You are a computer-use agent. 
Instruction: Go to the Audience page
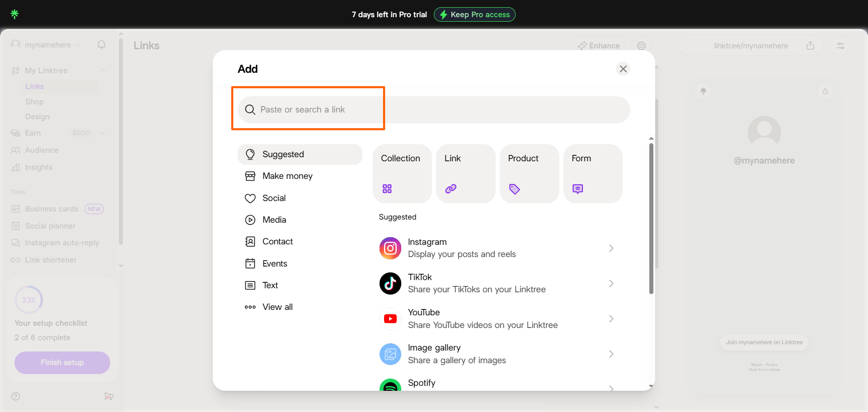point(42,150)
